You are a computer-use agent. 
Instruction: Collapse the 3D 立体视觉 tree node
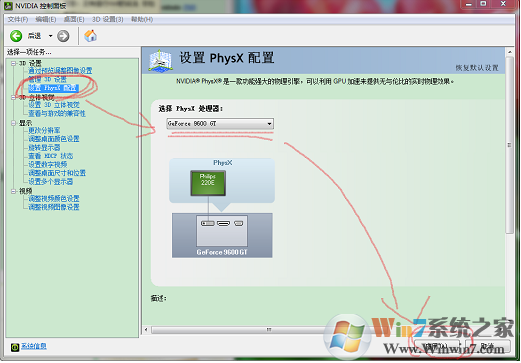13,97
